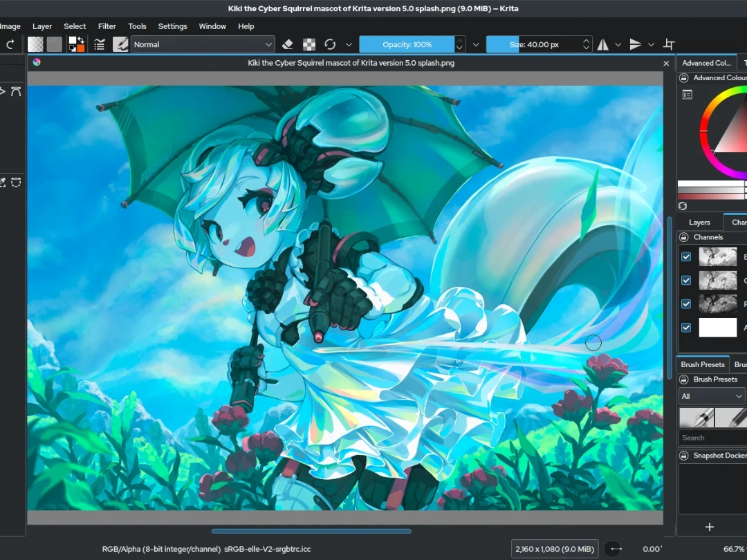Expand vertical mirror options arrow
The width and height of the screenshot is (747, 560).
point(651,44)
